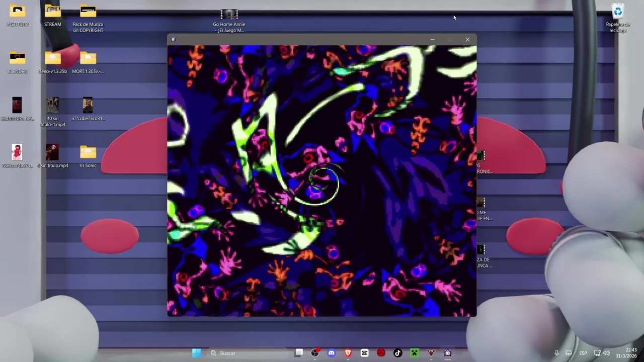Select the 66dffff1031137 image file
Image resolution: width=644 pixels, height=362 pixels.
pos(18,110)
